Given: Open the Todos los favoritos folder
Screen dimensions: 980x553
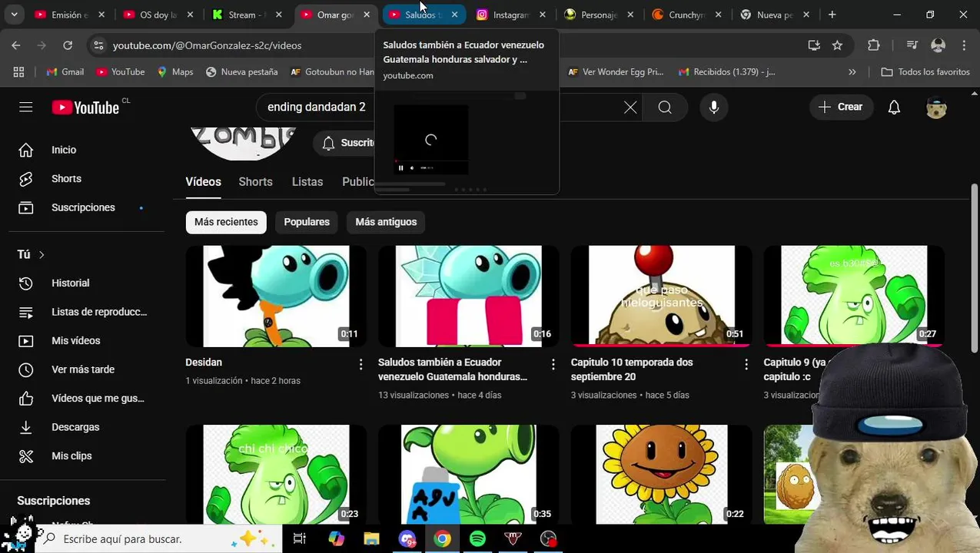Looking at the screenshot, I should [925, 71].
